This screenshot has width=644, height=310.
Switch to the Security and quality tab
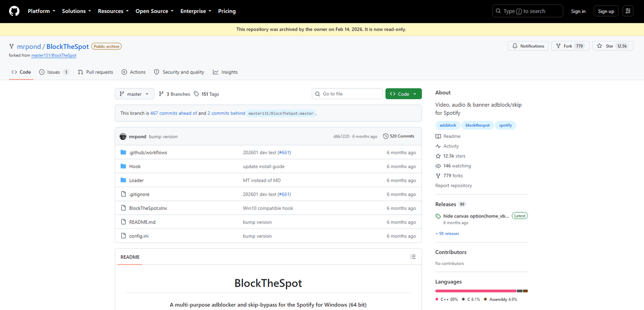coord(179,72)
